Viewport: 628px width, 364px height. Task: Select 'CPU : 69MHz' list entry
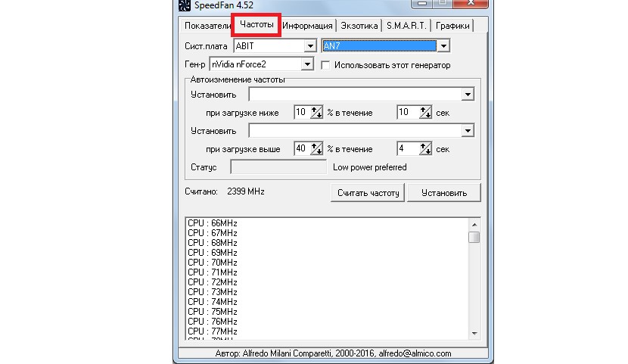click(x=213, y=253)
